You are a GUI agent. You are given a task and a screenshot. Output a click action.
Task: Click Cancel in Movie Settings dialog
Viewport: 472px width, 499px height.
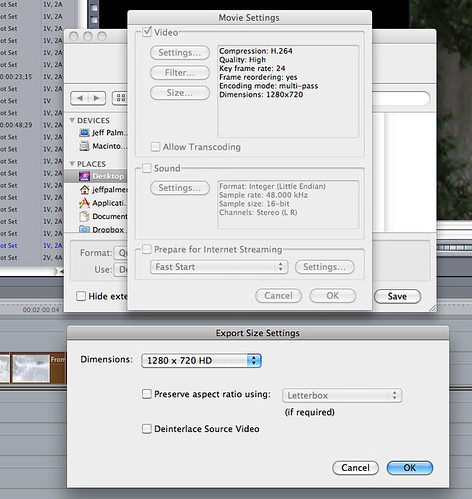278,296
